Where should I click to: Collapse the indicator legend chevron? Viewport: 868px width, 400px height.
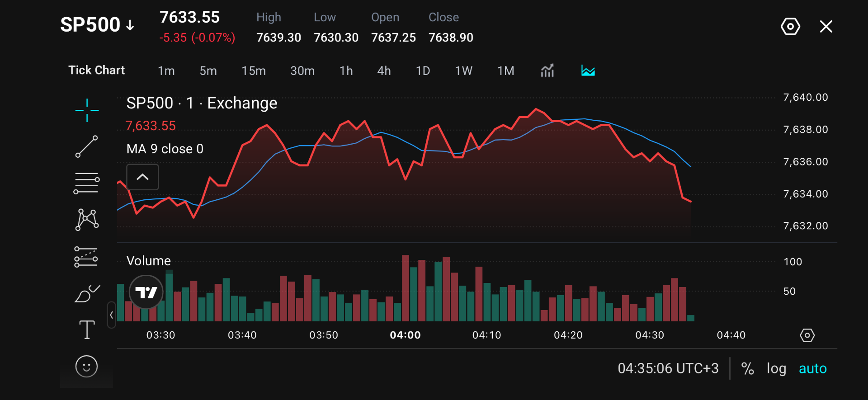(142, 177)
